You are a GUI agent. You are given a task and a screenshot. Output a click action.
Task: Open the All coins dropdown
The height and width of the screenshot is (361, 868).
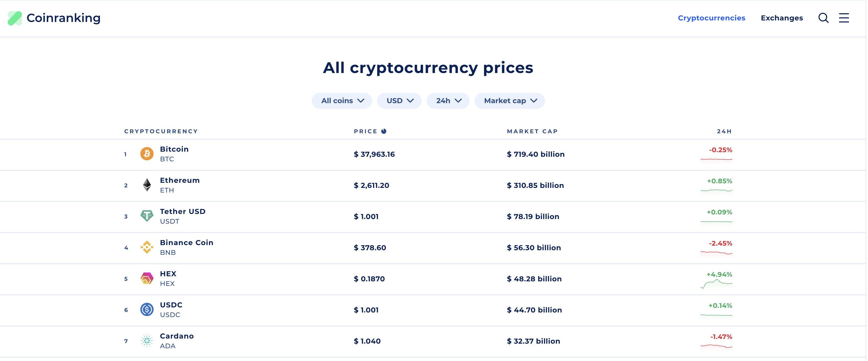[342, 100]
